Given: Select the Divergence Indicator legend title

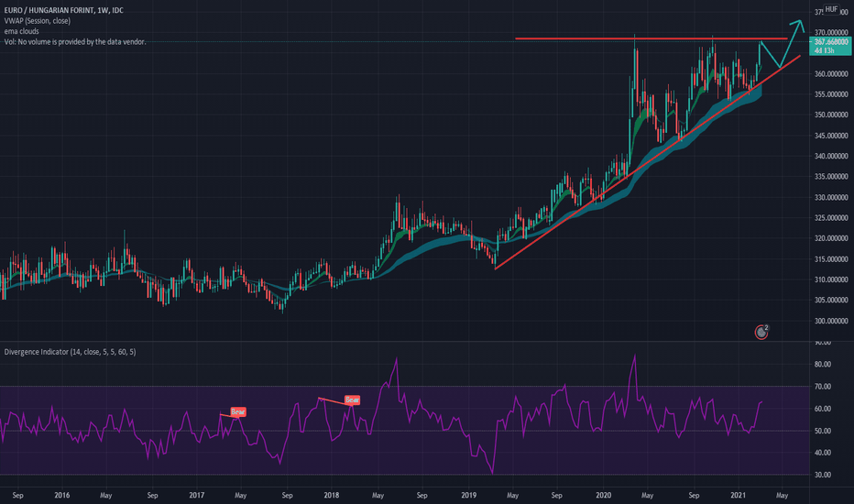Looking at the screenshot, I should 70,352.
